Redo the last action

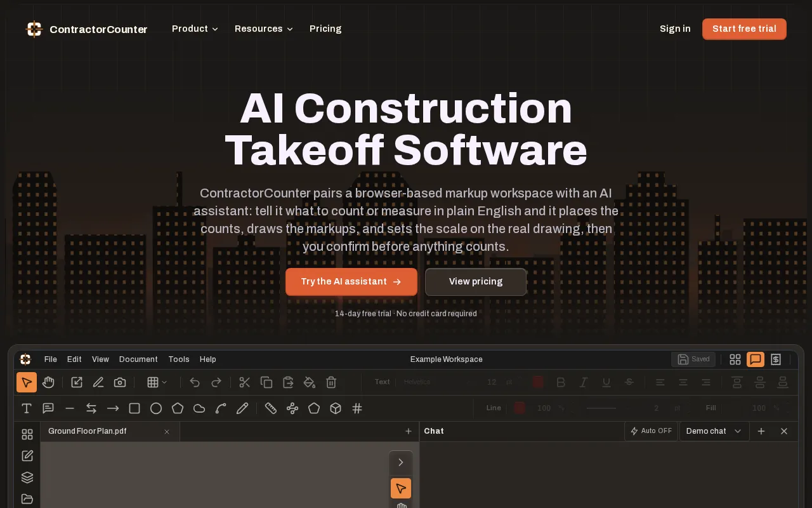point(216,382)
